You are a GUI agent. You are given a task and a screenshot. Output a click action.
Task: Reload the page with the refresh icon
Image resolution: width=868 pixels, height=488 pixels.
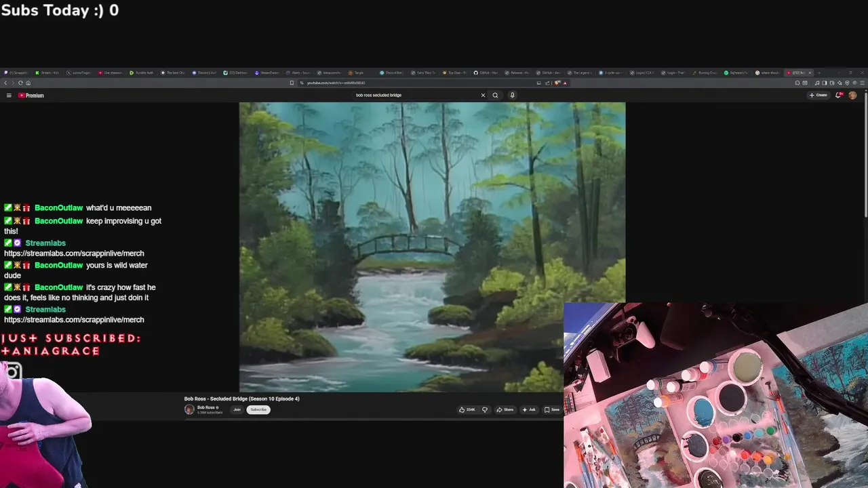point(20,83)
